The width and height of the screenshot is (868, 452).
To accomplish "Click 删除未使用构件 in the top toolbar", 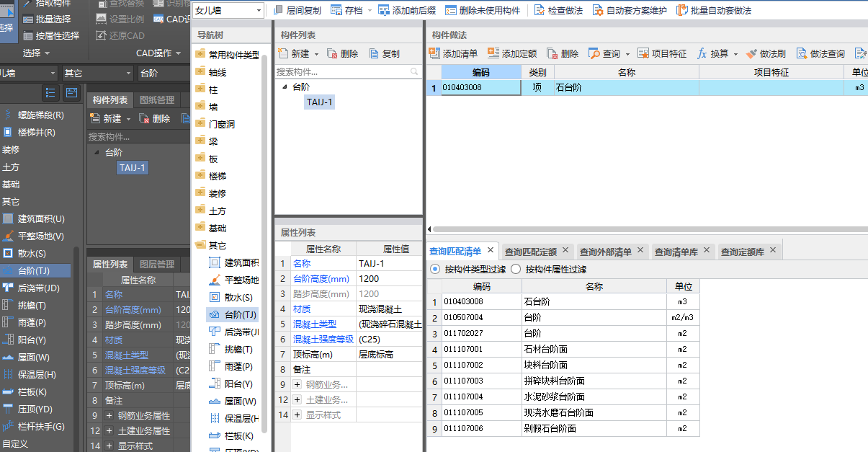I will point(482,11).
